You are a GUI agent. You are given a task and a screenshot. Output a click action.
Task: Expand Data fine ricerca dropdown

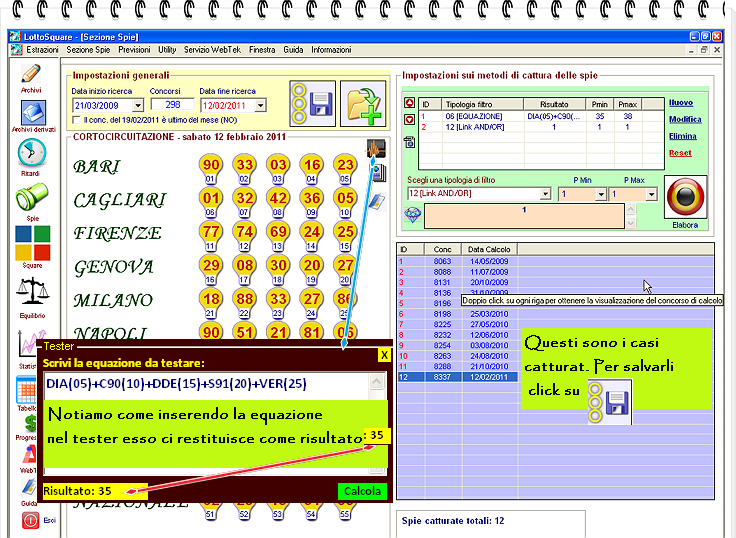pyautogui.click(x=261, y=106)
